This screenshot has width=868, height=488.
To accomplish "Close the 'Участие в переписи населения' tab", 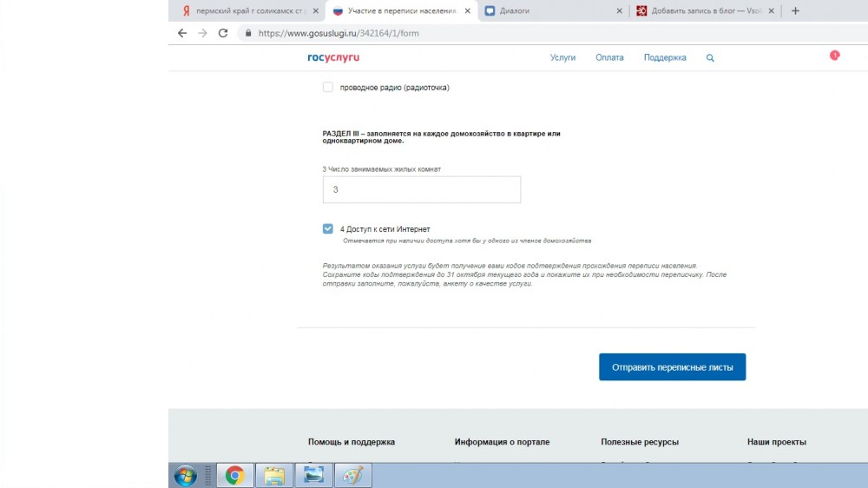I will [x=469, y=11].
